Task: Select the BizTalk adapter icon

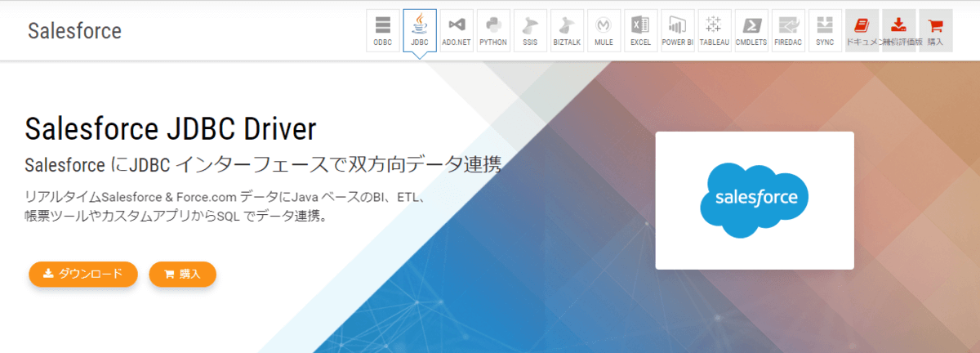Action: 568,30
